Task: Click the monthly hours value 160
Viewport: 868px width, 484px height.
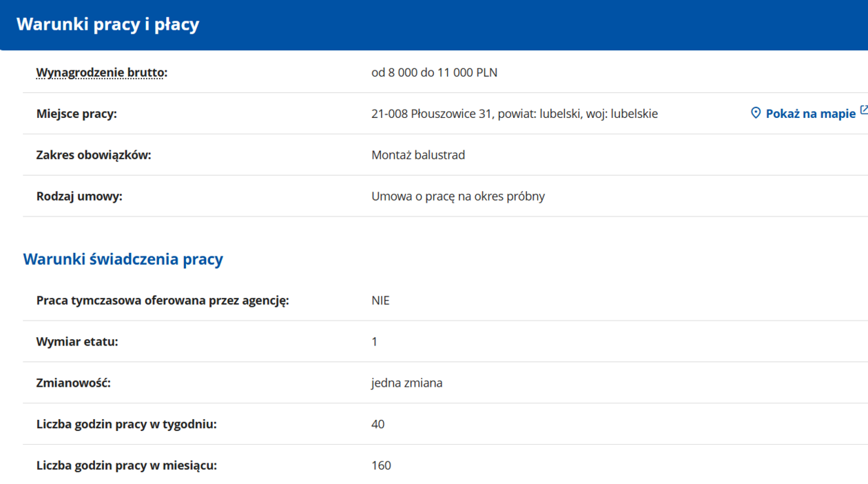Action: (381, 465)
